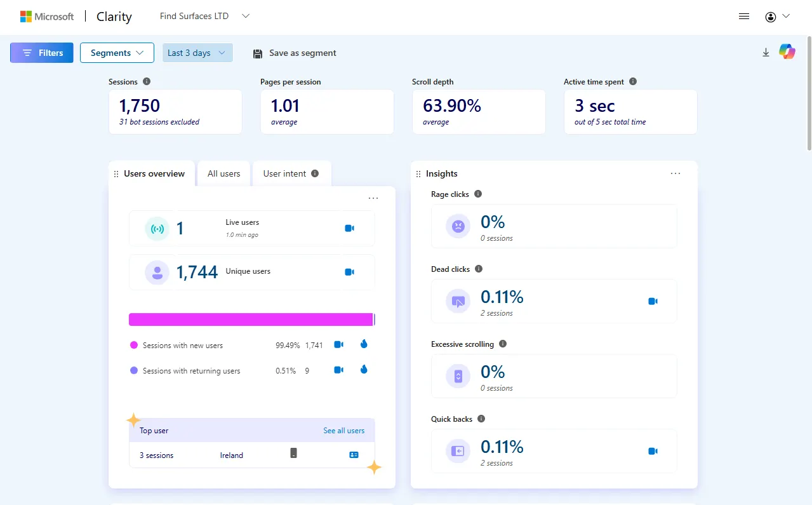
Task: Click the Quick backs arrow icon
Action: pyautogui.click(x=458, y=451)
